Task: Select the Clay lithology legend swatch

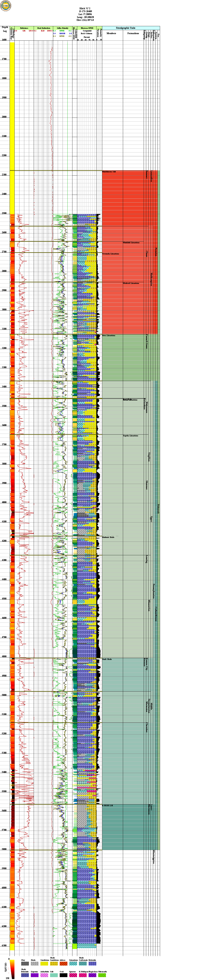Action: (x=25, y=964)
